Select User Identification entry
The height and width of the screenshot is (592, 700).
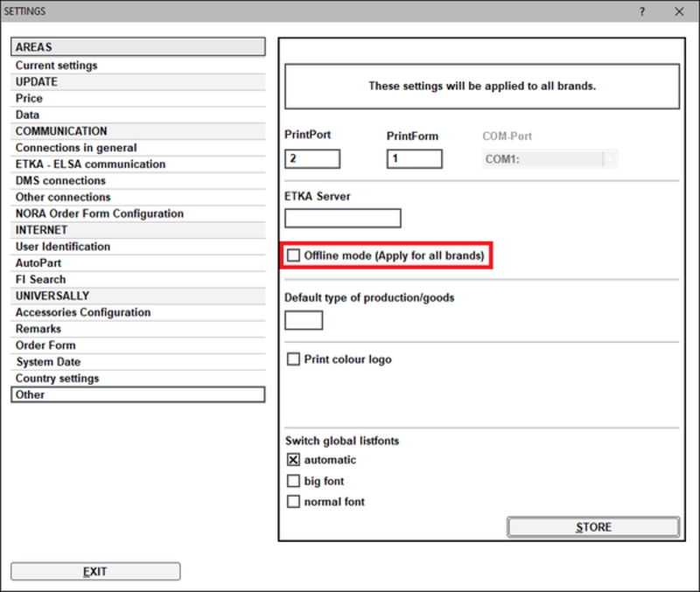tap(63, 247)
